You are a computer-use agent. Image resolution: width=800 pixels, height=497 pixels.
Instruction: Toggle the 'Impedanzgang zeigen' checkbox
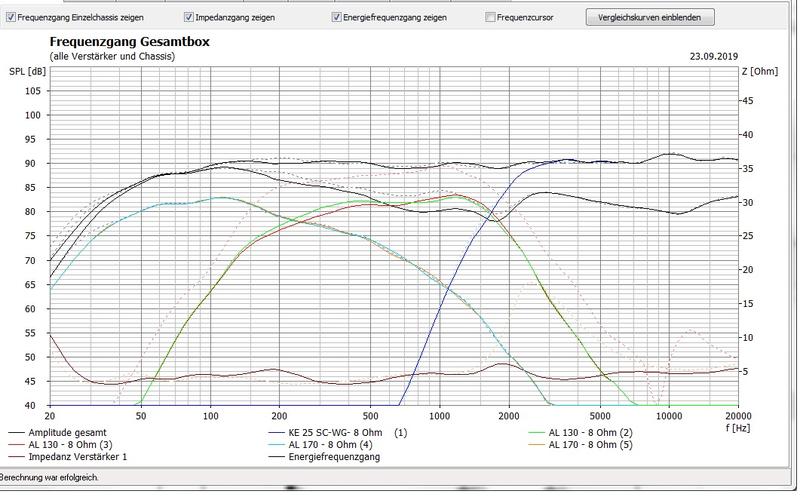point(190,17)
